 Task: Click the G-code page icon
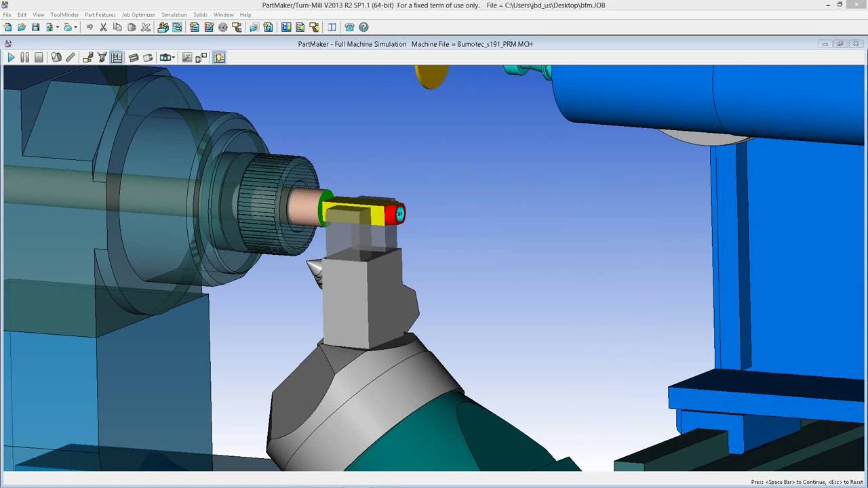tap(268, 27)
